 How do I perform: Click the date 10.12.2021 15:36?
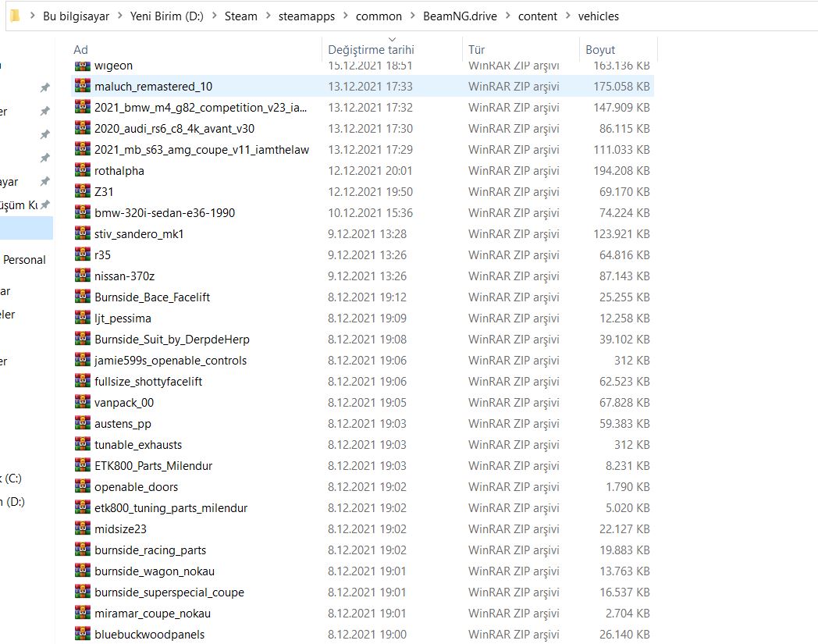click(x=370, y=213)
